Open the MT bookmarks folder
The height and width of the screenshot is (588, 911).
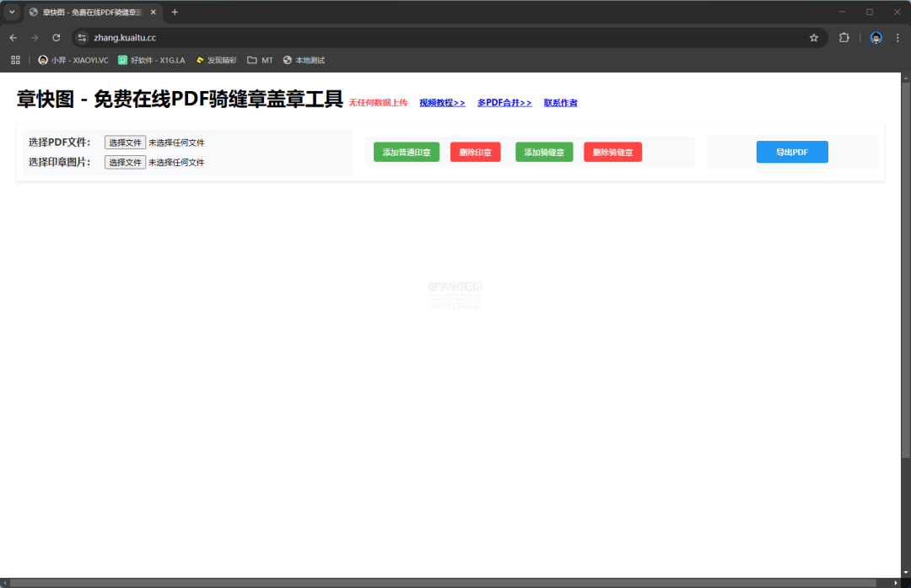261,60
